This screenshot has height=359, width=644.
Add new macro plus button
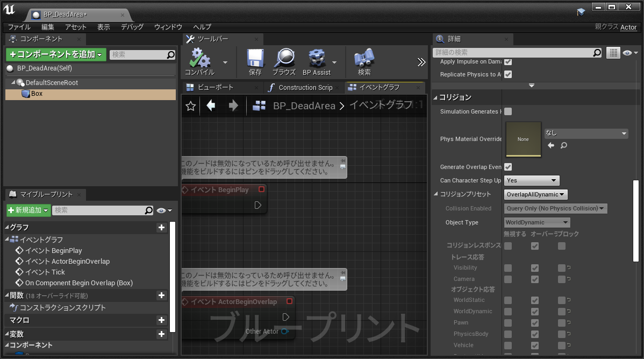pos(161,320)
